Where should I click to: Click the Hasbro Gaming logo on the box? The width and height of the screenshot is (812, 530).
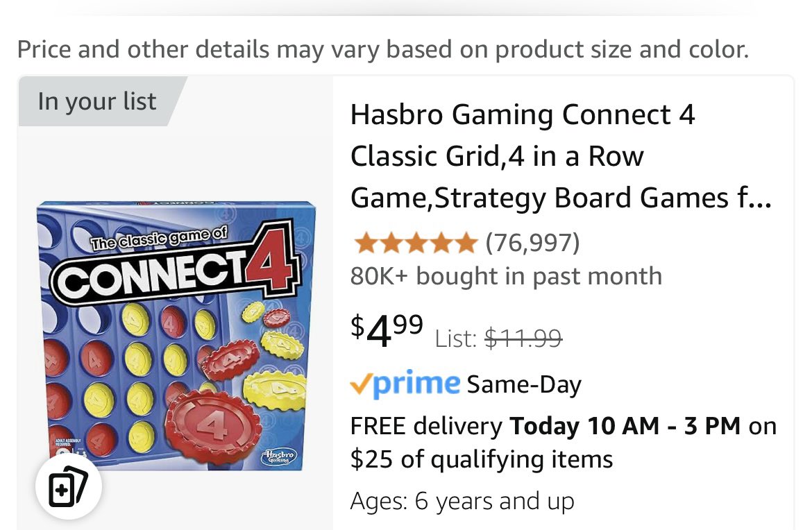[x=280, y=456]
